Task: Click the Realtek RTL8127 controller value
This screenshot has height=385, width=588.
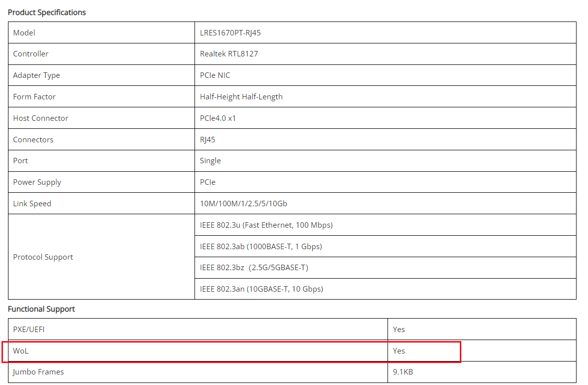Action: tap(229, 54)
